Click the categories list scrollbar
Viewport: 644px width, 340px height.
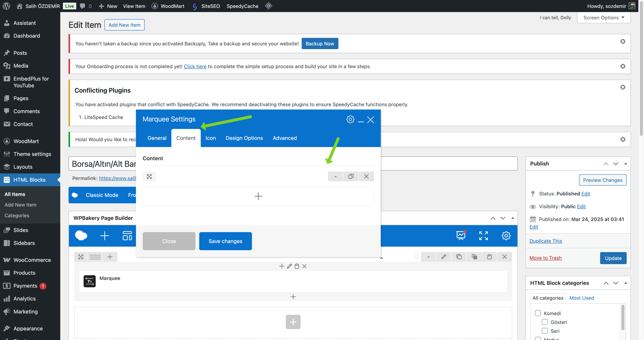(623, 318)
